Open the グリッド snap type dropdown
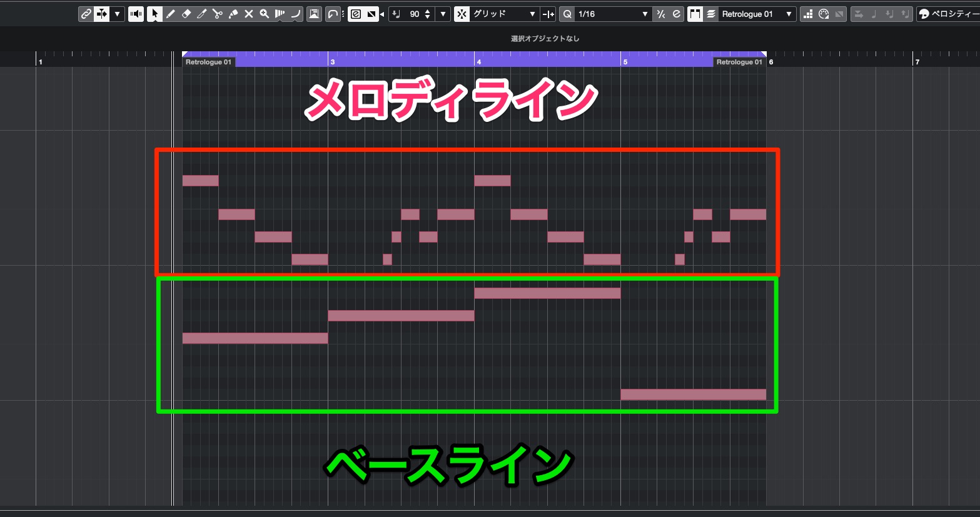Image resolution: width=980 pixels, height=517 pixels. (x=505, y=14)
